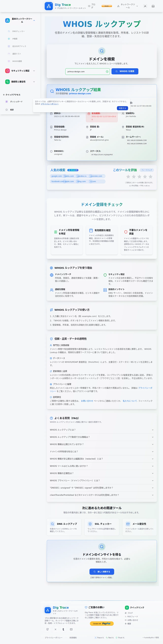Click the Donate button in the header
Viewport: 163px width, 644px height.
(107, 6)
